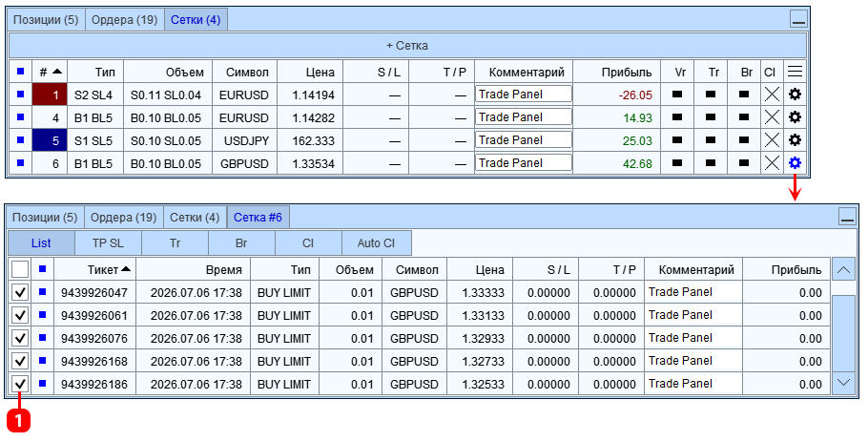Close grid #1 with its X icon
The height and width of the screenshot is (442, 868).
[772, 95]
